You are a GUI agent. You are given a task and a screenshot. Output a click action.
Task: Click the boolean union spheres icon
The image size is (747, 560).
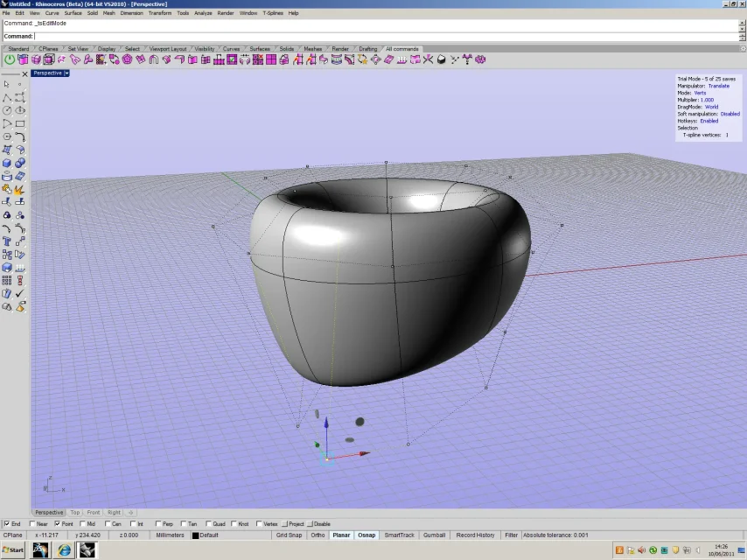[20, 163]
